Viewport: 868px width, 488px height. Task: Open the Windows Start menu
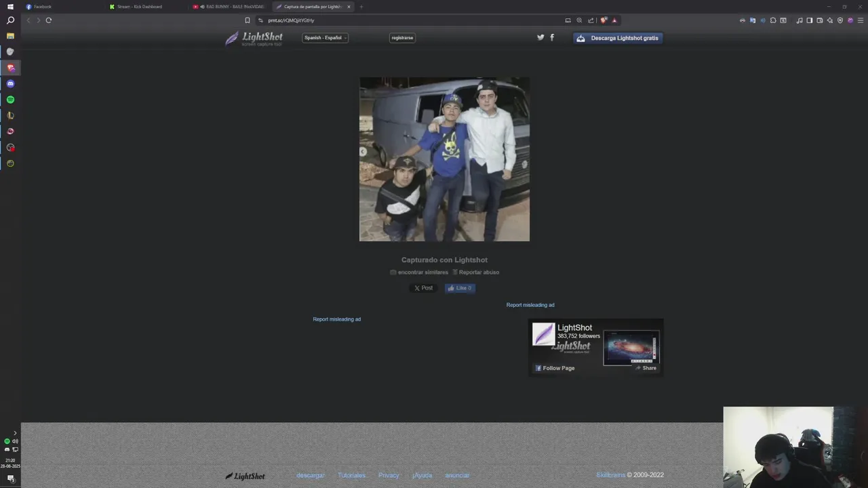click(x=10, y=6)
